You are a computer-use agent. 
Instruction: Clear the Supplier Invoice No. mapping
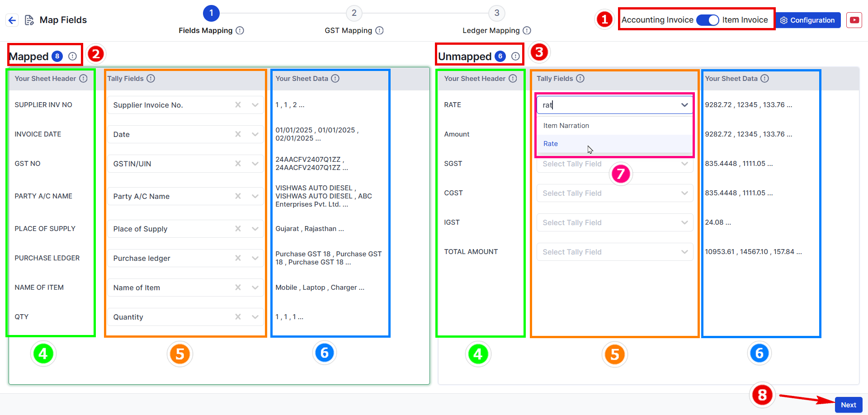238,105
